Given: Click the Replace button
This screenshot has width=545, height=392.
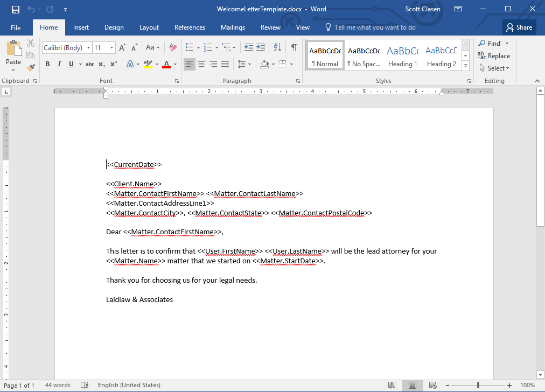Looking at the screenshot, I should (494, 56).
